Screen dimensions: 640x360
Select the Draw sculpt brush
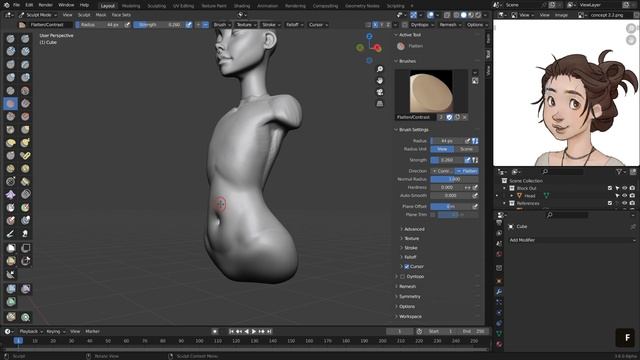coord(11,39)
